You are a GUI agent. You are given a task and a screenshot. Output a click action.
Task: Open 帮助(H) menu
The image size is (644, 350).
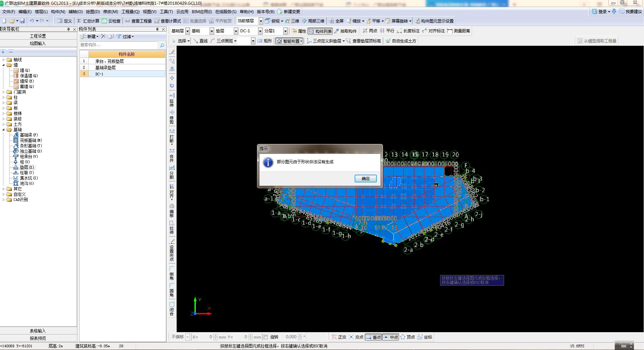coord(247,11)
